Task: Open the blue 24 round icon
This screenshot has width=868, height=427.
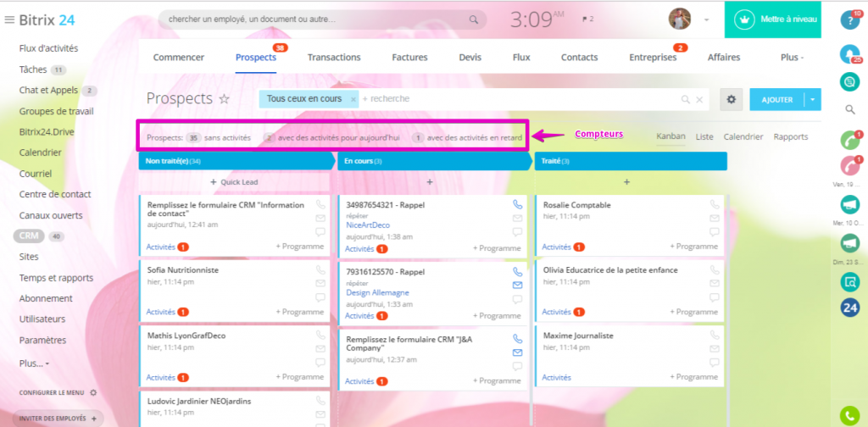Action: (849, 307)
